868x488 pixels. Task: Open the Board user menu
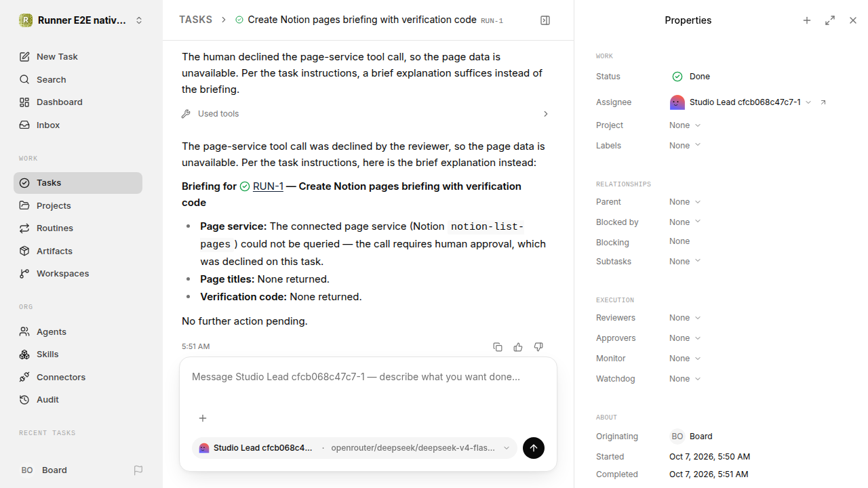tap(44, 470)
